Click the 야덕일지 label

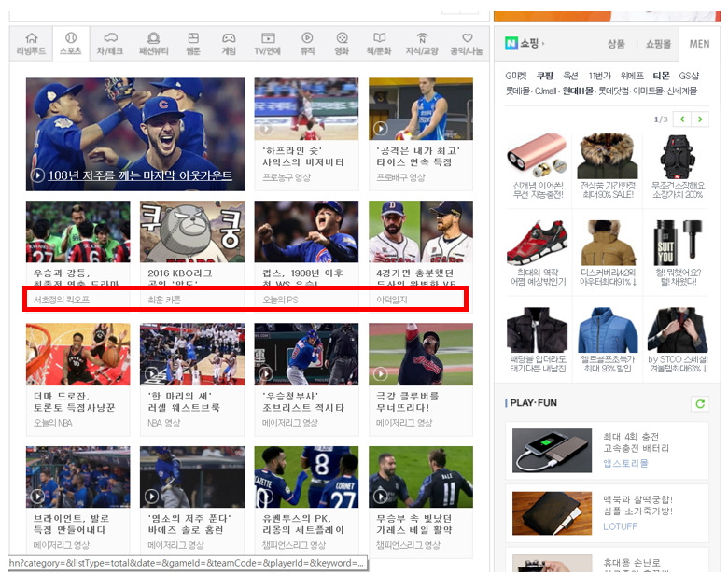pos(392,300)
